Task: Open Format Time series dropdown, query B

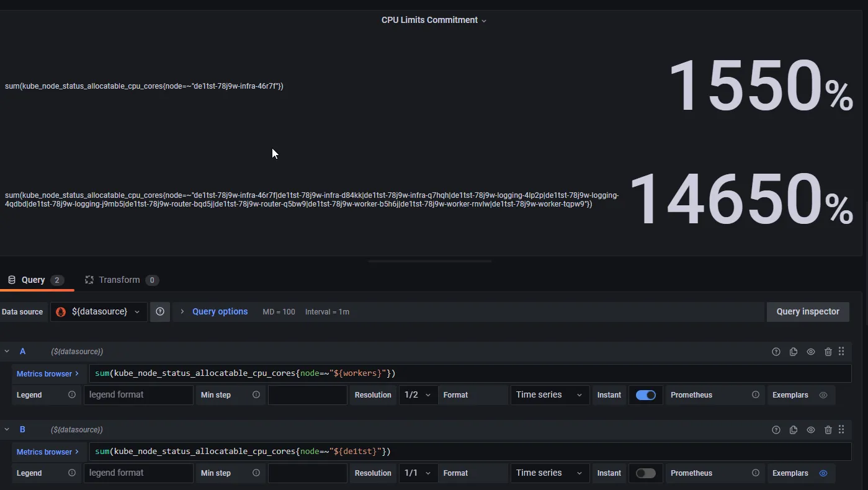Action: (550, 473)
